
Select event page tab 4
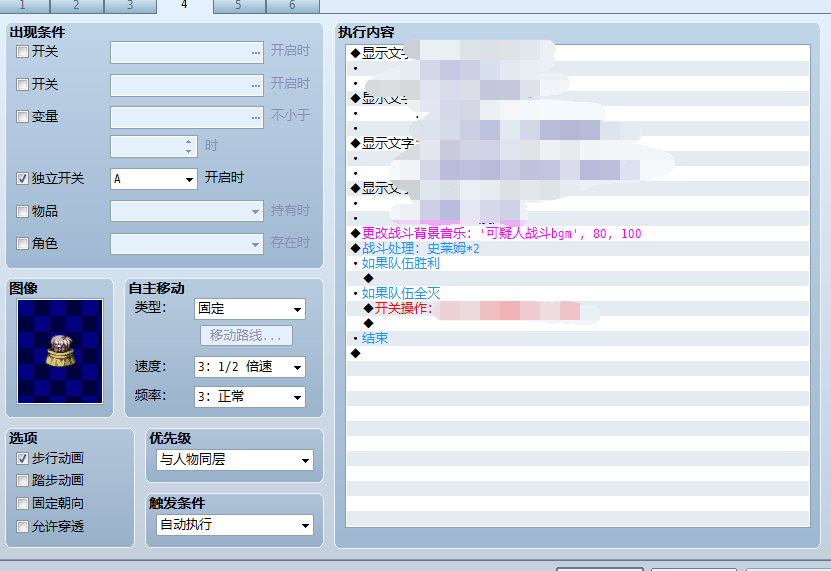[x=184, y=5]
